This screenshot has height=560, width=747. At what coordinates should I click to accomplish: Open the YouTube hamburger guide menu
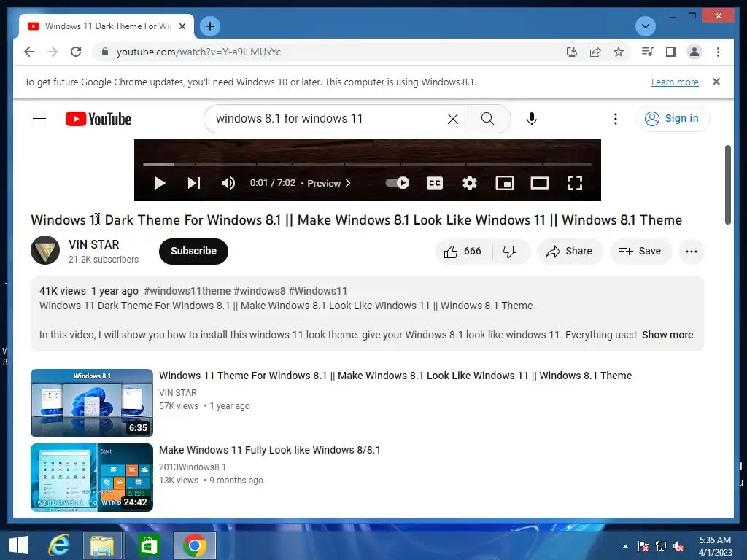pos(39,119)
